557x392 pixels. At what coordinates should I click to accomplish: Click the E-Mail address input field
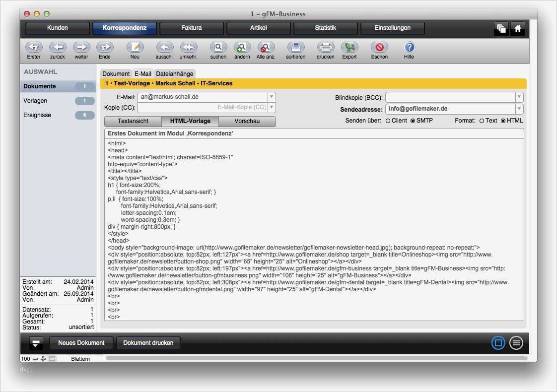pyautogui.click(x=203, y=97)
